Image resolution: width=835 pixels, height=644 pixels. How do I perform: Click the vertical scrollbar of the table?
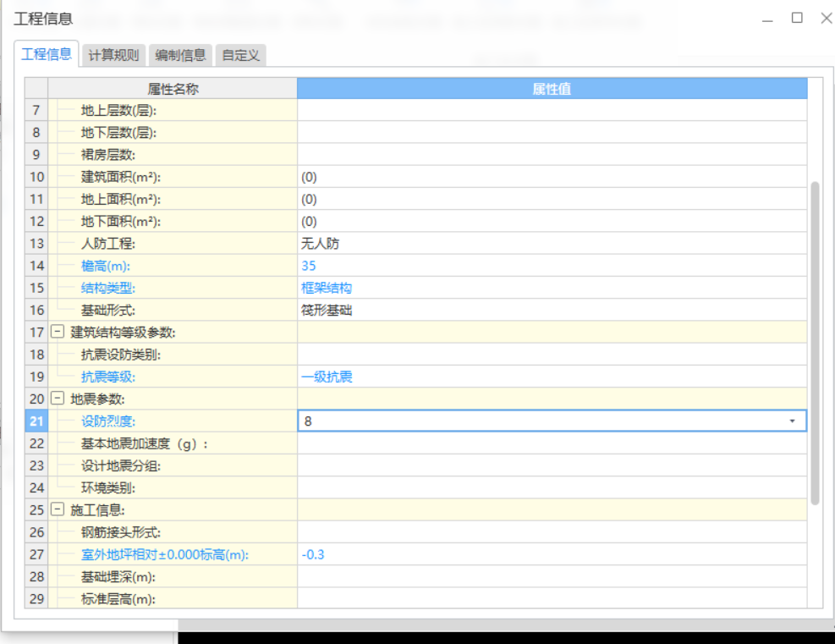click(815, 343)
